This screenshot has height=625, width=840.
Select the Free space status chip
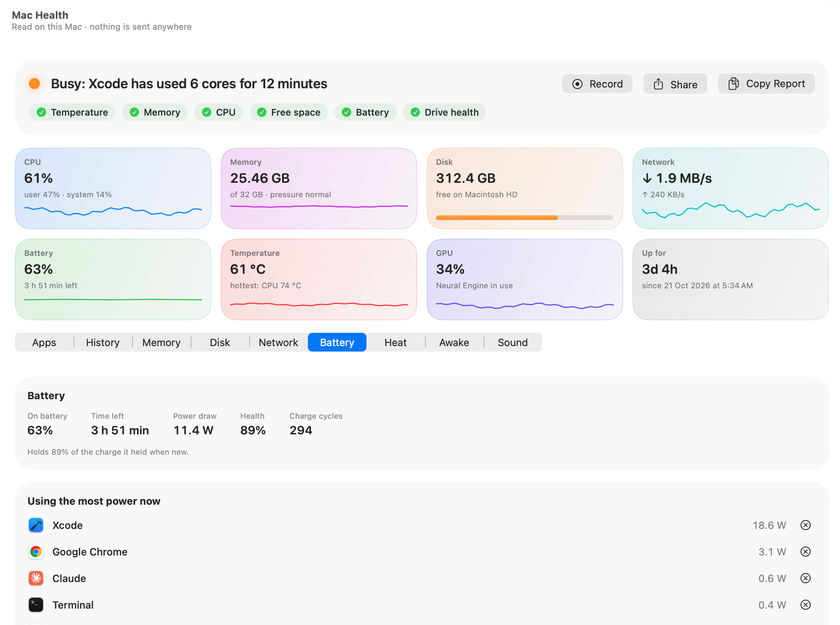pos(289,112)
